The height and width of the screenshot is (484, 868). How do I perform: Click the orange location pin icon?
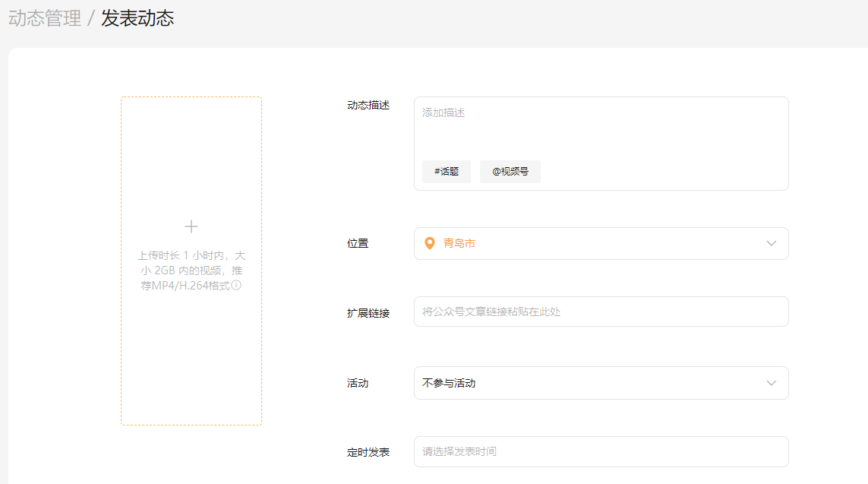click(429, 243)
